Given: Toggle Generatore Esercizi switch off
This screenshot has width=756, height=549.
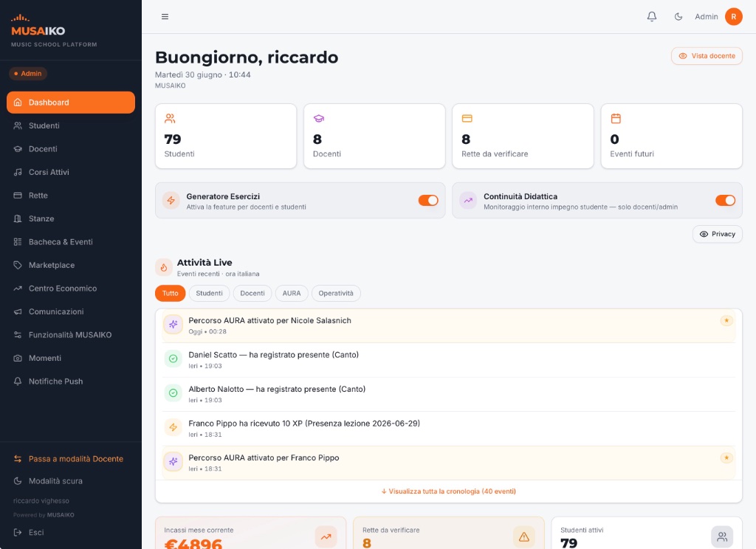Looking at the screenshot, I should (x=428, y=201).
